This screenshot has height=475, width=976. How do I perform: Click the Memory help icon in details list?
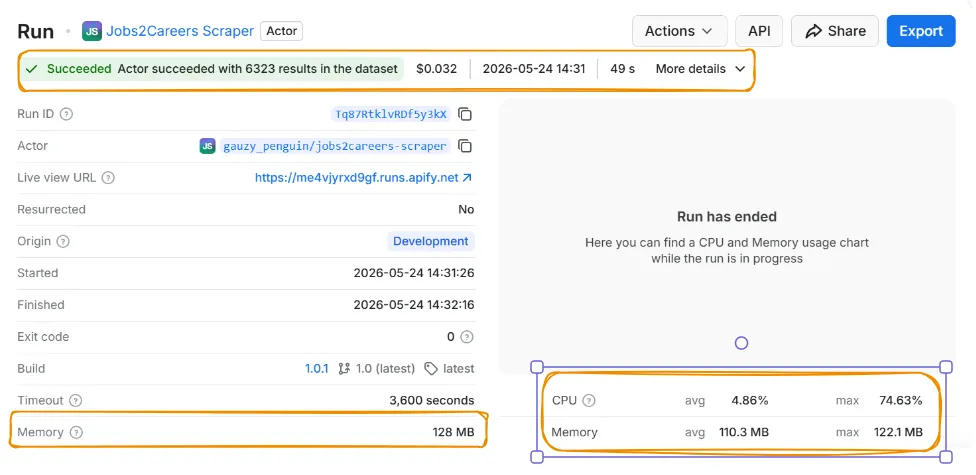[76, 432]
